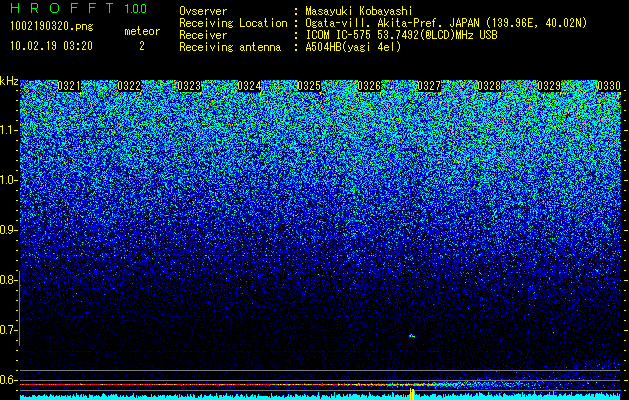Image resolution: width=629 pixels, height=400 pixels.
Task: Click the Ovserver field label
Action: (203, 11)
